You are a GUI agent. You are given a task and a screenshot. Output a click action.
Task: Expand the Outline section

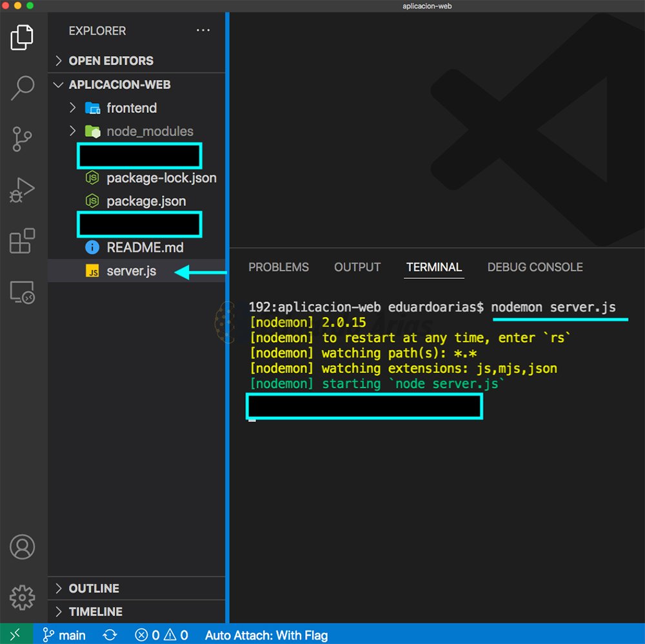(137, 588)
